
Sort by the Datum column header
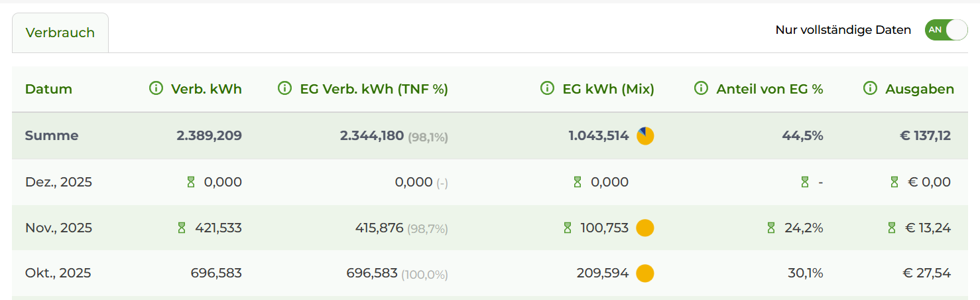[48, 89]
